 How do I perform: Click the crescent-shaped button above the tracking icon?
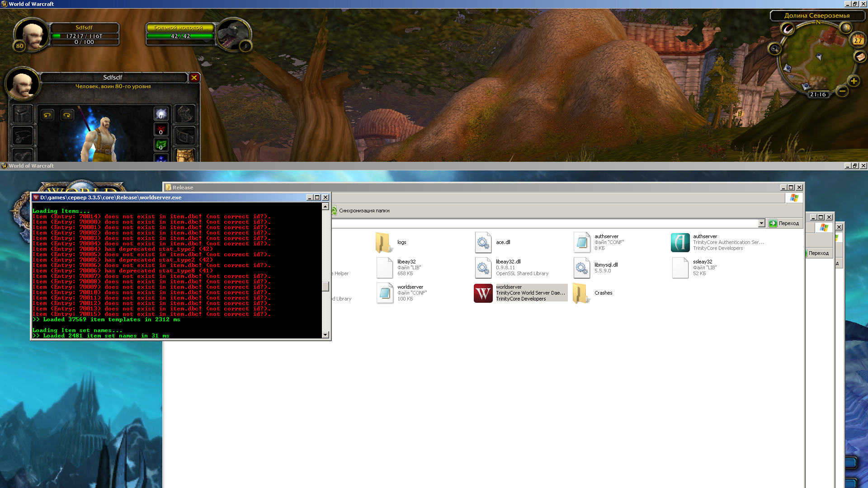(788, 29)
